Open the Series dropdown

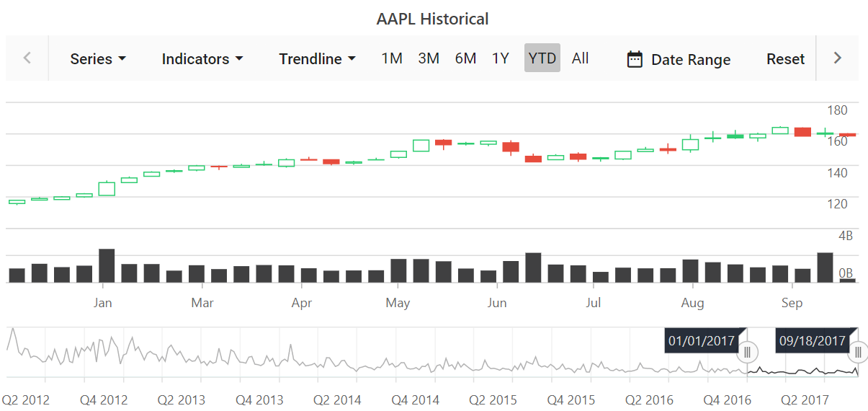(x=98, y=59)
